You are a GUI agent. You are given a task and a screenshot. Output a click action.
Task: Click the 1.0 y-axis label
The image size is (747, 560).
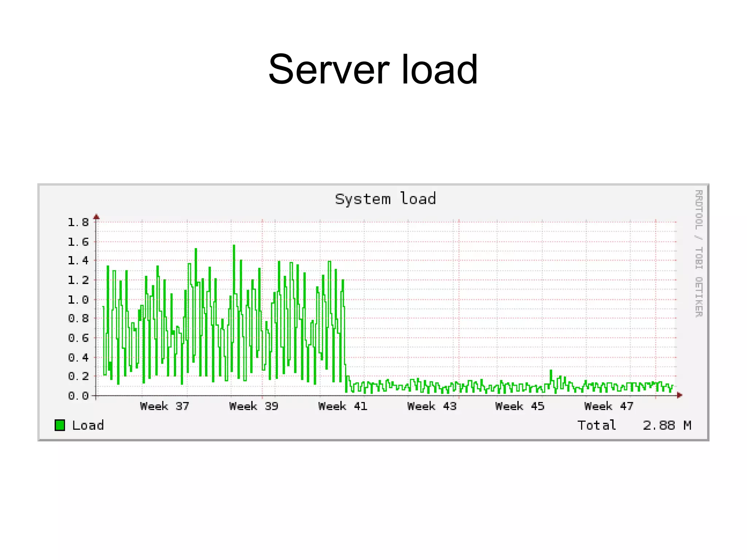(78, 300)
